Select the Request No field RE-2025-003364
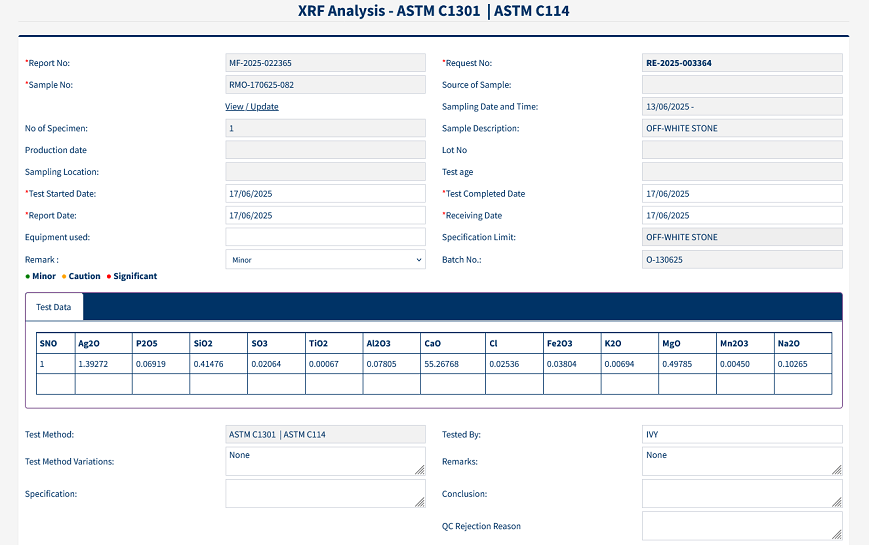Viewport: 869px width, 545px height. point(742,63)
